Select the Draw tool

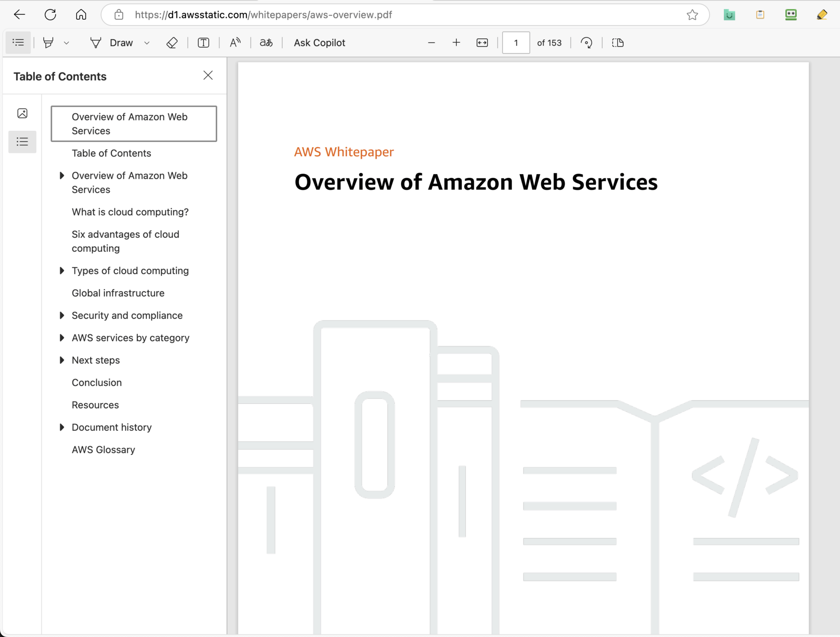coord(111,42)
